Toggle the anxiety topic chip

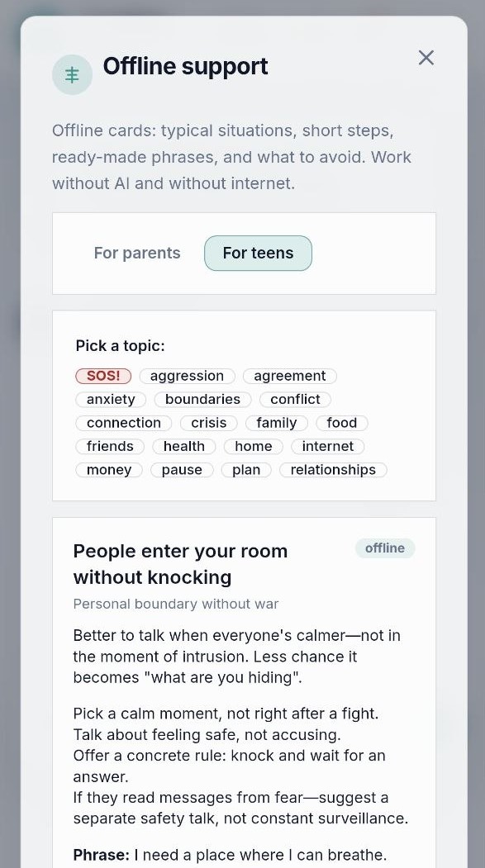pos(111,400)
